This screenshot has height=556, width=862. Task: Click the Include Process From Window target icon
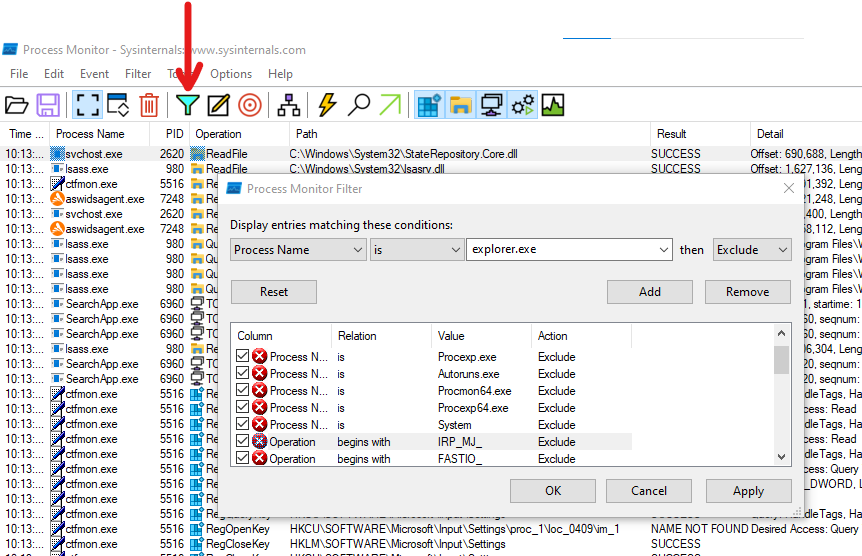[x=250, y=105]
